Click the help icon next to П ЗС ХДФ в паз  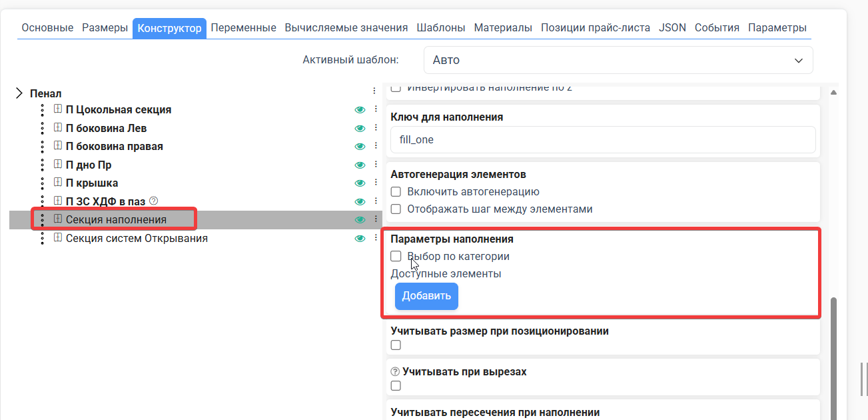(153, 201)
